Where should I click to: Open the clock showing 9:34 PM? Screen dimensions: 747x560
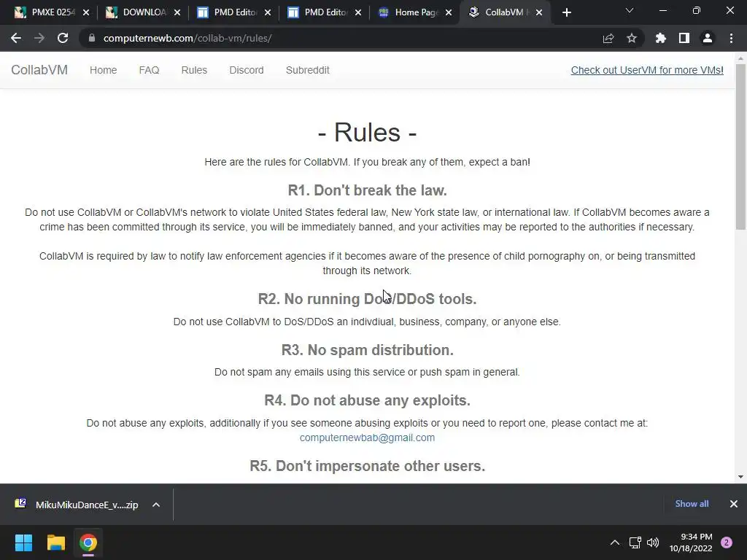click(x=691, y=542)
